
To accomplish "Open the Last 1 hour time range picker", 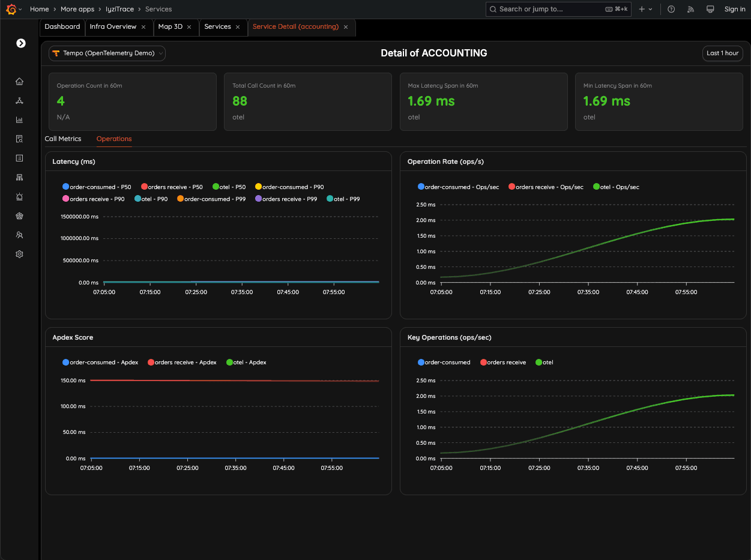I will click(x=722, y=53).
